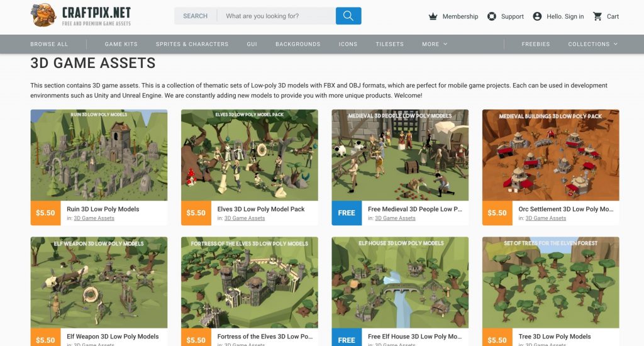Viewport: 644px width, 346px height.
Task: Open the Medieval Buildings 3D Low Poly thumbnail
Action: [550, 155]
